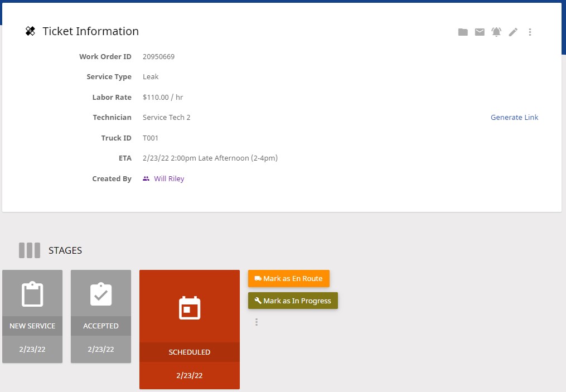Edit ticket using the pencil icon
Screen dimensions: 566x392
click(x=513, y=32)
